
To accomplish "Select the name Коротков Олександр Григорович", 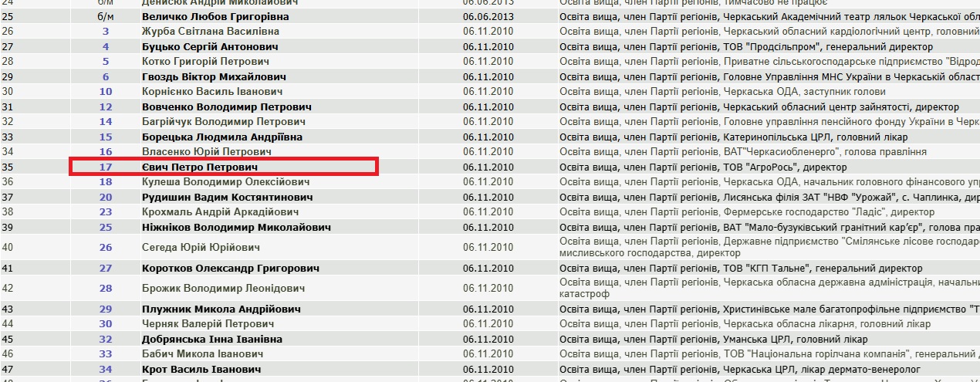I will point(229,269).
